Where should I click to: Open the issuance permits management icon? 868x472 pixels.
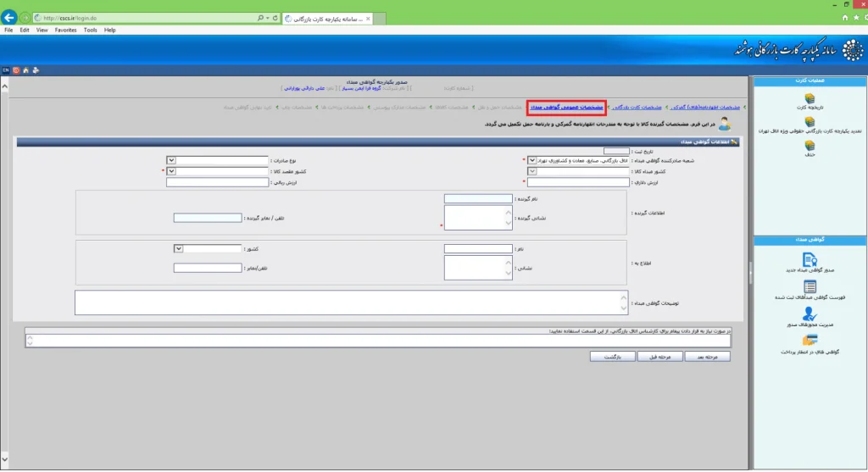pyautogui.click(x=810, y=314)
